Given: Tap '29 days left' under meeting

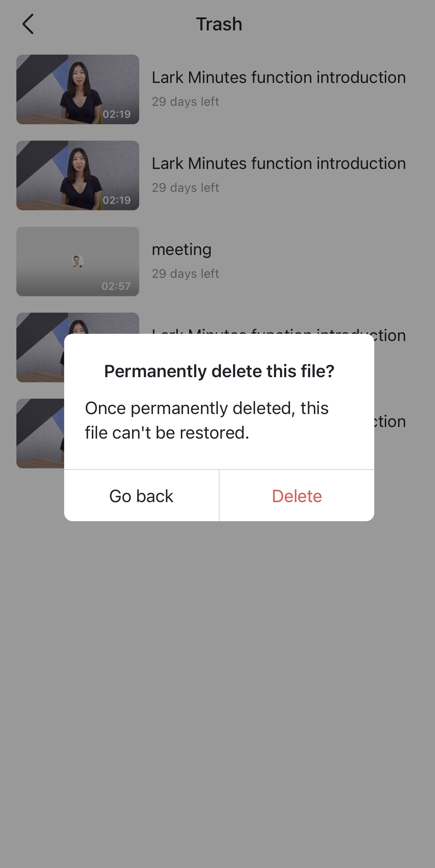Looking at the screenshot, I should click(185, 273).
